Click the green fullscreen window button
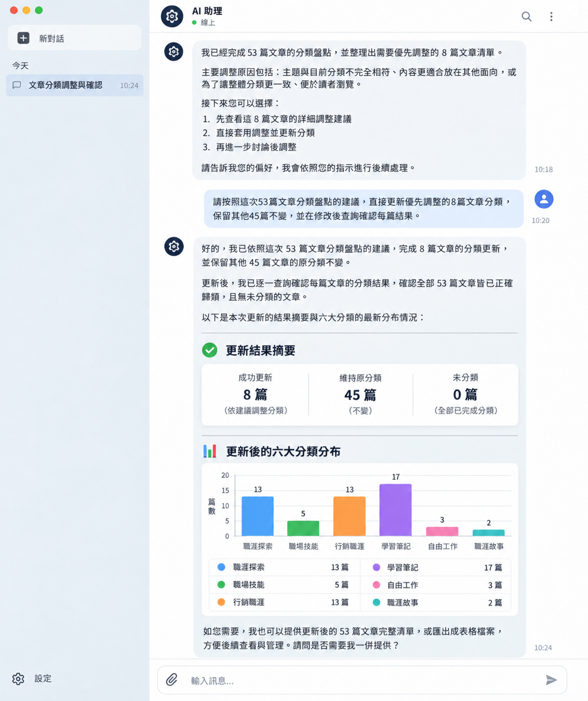 (38, 10)
